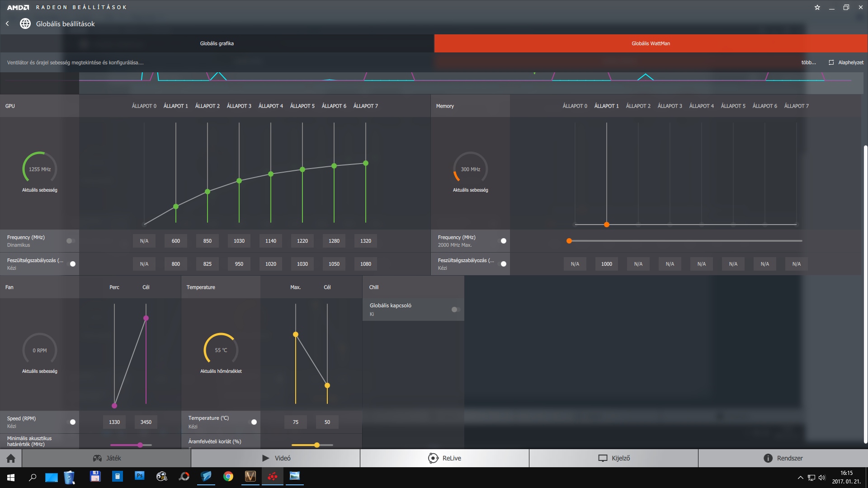
Task: Click GPU Állapot 7 voltage field 1080
Action: point(366,264)
